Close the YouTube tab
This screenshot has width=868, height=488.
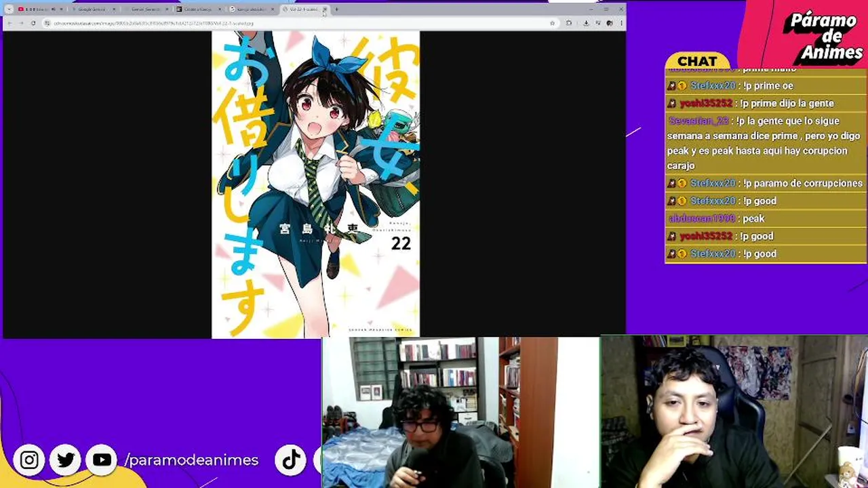(x=61, y=9)
